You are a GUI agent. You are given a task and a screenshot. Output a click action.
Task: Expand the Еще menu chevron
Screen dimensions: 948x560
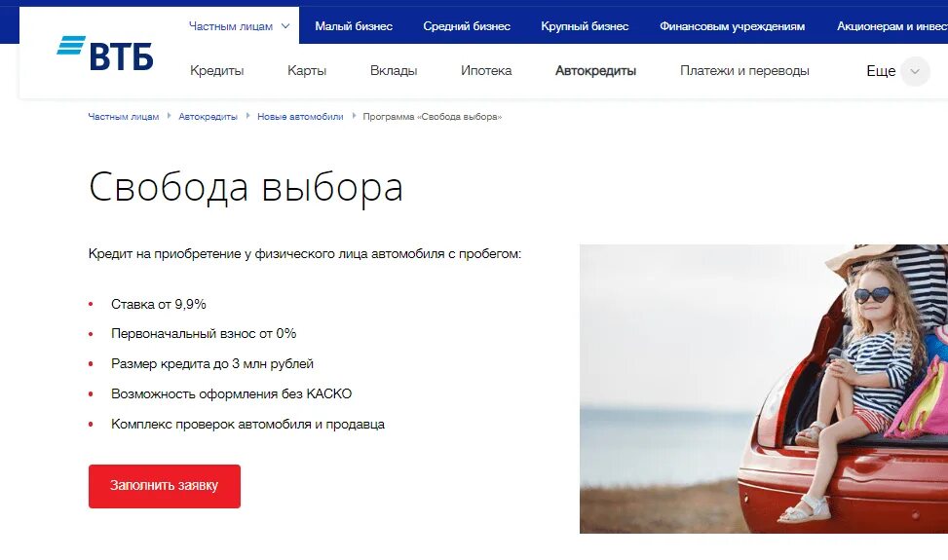tap(915, 71)
